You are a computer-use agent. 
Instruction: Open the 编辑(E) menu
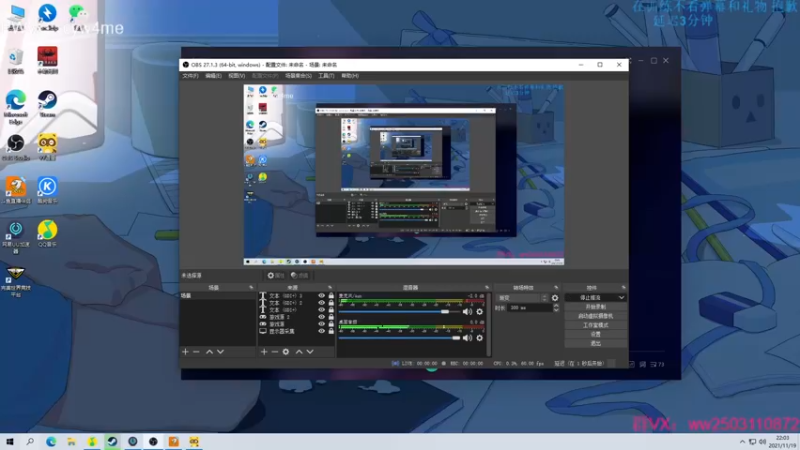(213, 76)
